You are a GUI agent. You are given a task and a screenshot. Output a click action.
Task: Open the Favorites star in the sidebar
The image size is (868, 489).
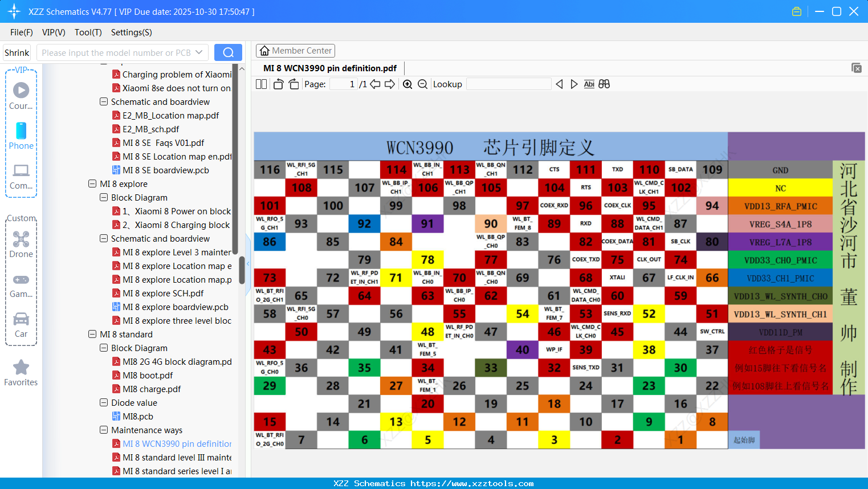point(21,373)
